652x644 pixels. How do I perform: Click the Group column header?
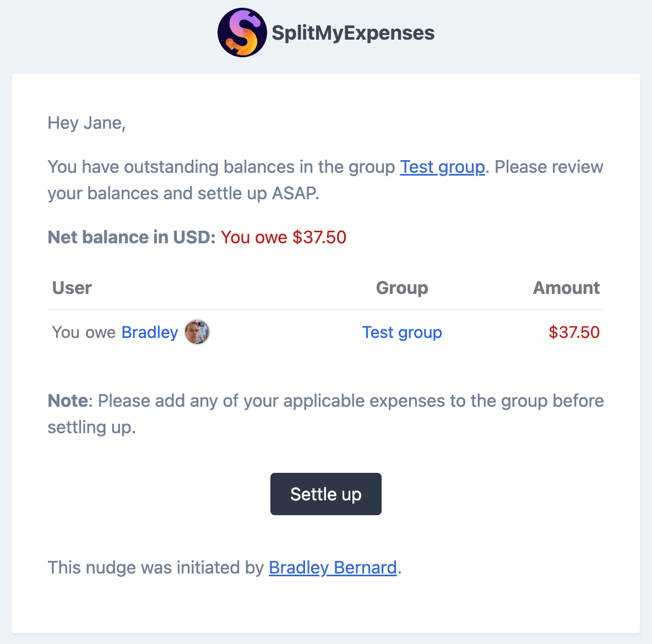(x=402, y=288)
